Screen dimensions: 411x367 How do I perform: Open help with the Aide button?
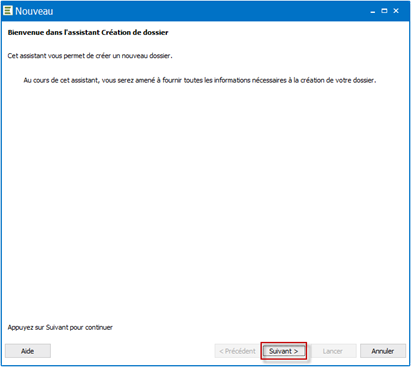pyautogui.click(x=28, y=351)
